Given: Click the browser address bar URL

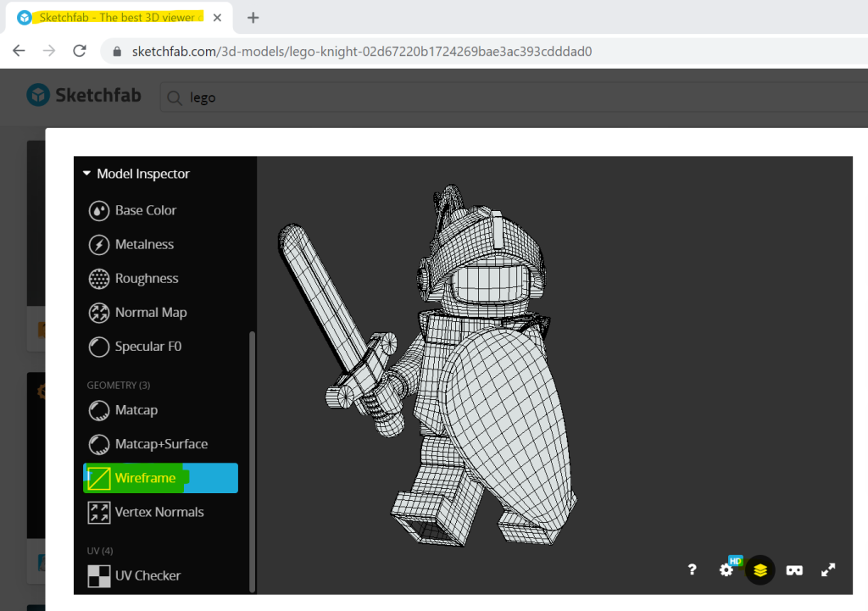Looking at the screenshot, I should click(362, 52).
